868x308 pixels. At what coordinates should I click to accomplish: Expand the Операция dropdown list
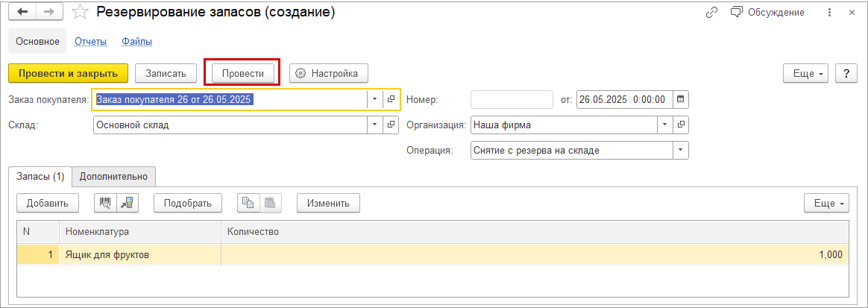[x=680, y=151]
